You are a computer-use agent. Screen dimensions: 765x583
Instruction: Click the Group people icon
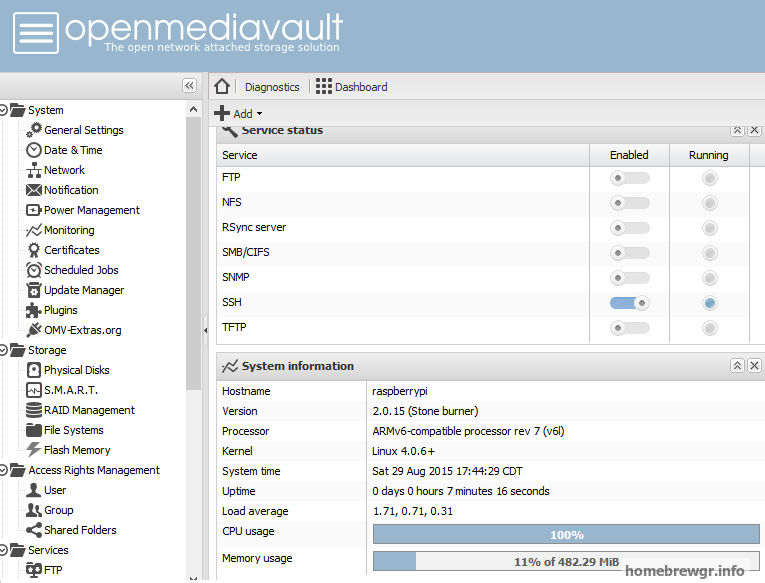[x=34, y=510]
